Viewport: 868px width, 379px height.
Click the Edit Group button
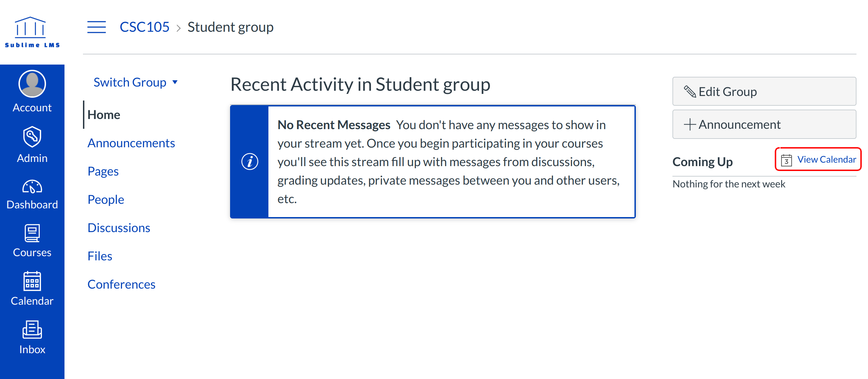click(x=764, y=91)
